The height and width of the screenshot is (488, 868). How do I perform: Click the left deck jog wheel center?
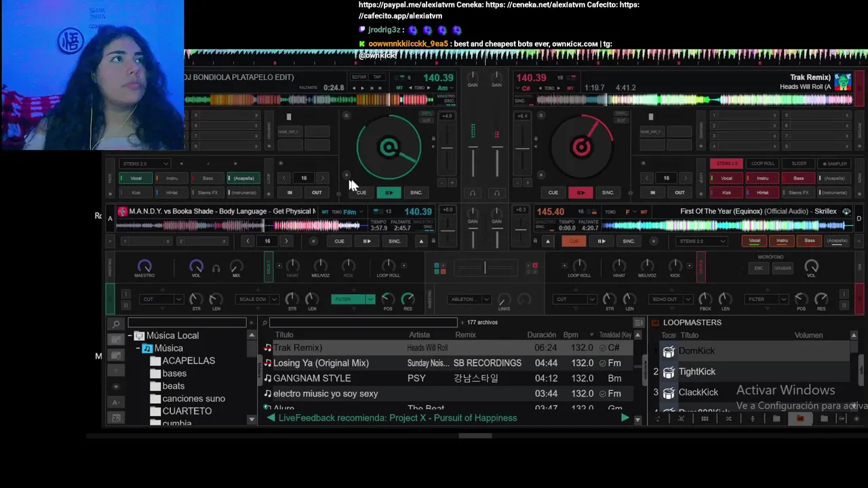coord(389,147)
